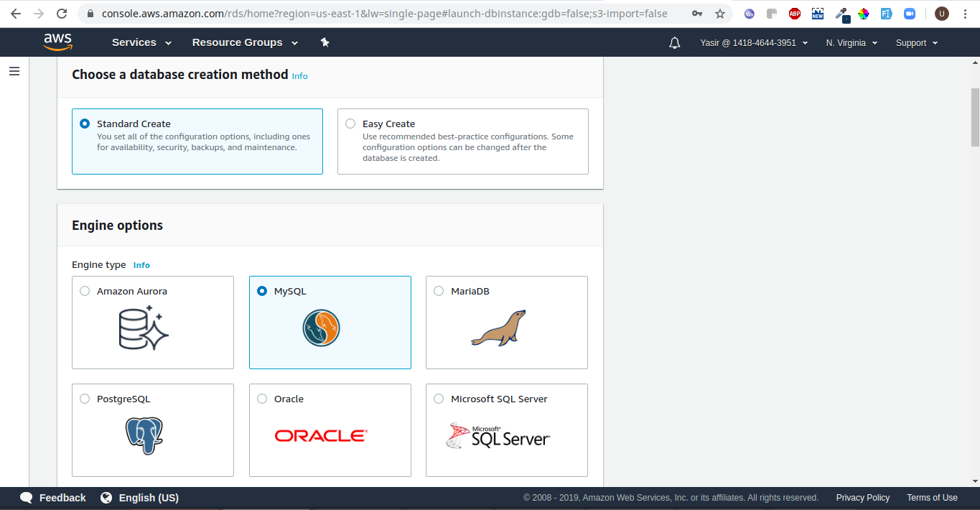Bookmark this page with the star

point(720,14)
